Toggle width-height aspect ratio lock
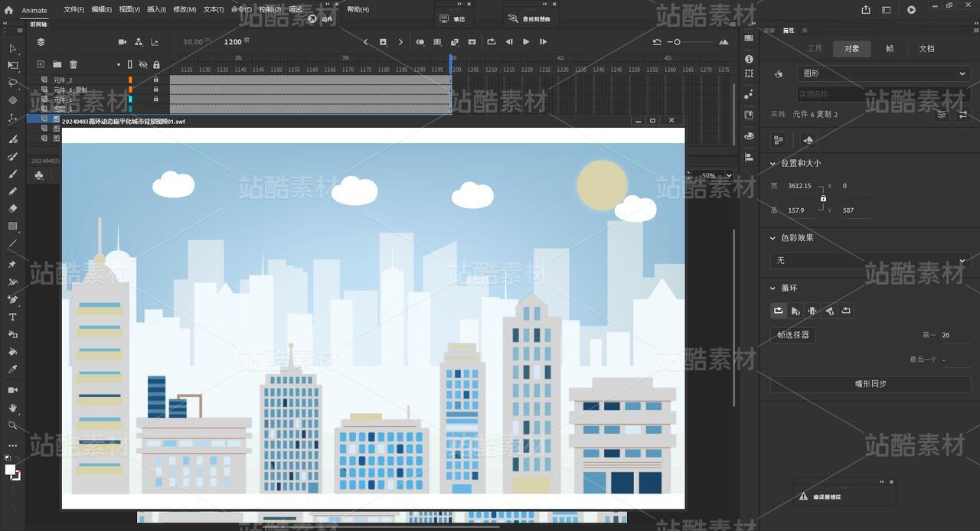The image size is (980, 531). pyautogui.click(x=823, y=198)
